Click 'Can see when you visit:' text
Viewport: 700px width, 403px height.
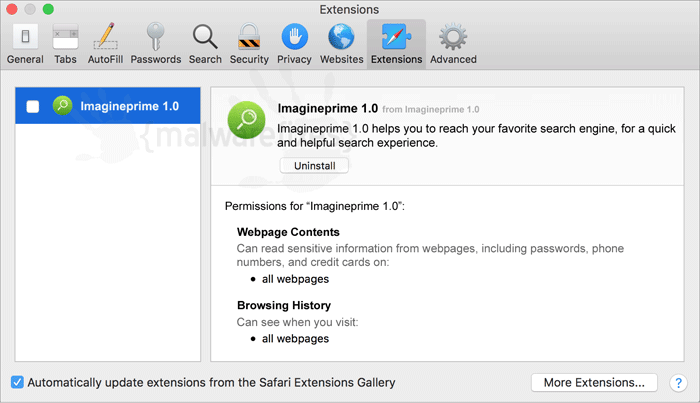[297, 322]
